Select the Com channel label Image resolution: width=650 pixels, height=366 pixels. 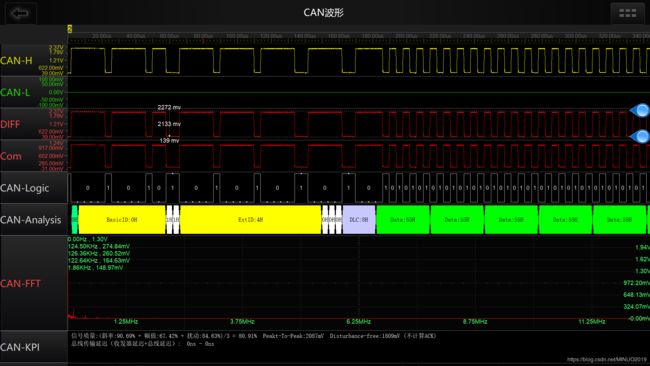tap(11, 156)
